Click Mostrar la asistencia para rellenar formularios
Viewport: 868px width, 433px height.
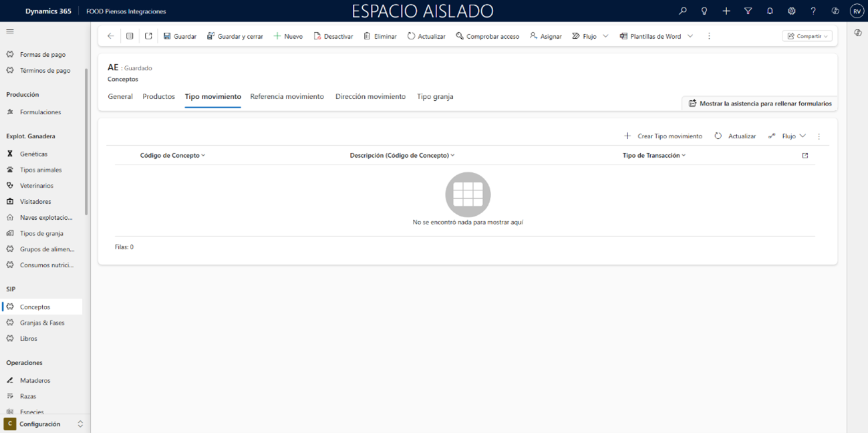760,104
